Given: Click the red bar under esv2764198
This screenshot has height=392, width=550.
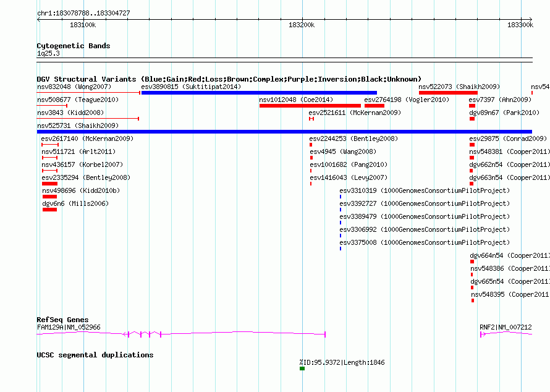Looking at the screenshot, I should point(374,106).
